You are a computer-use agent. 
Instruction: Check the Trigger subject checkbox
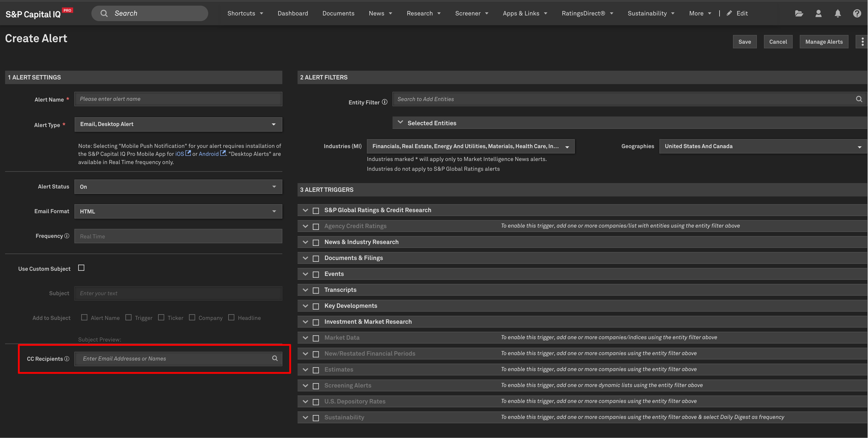click(128, 318)
